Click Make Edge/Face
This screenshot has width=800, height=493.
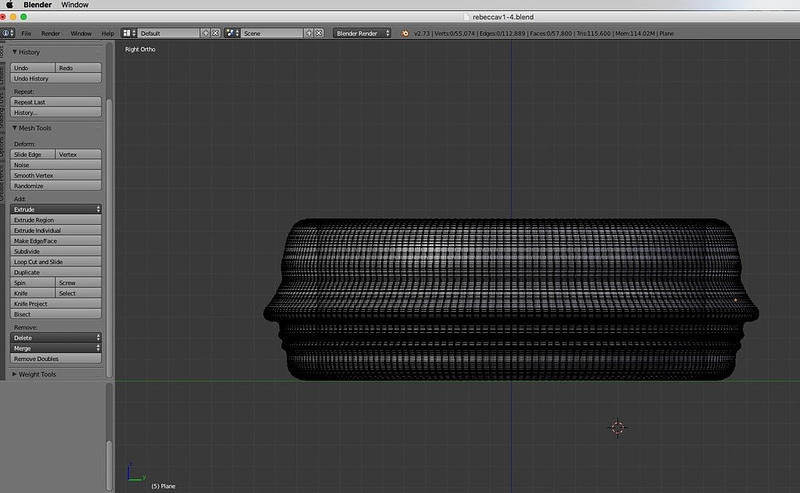pos(56,241)
